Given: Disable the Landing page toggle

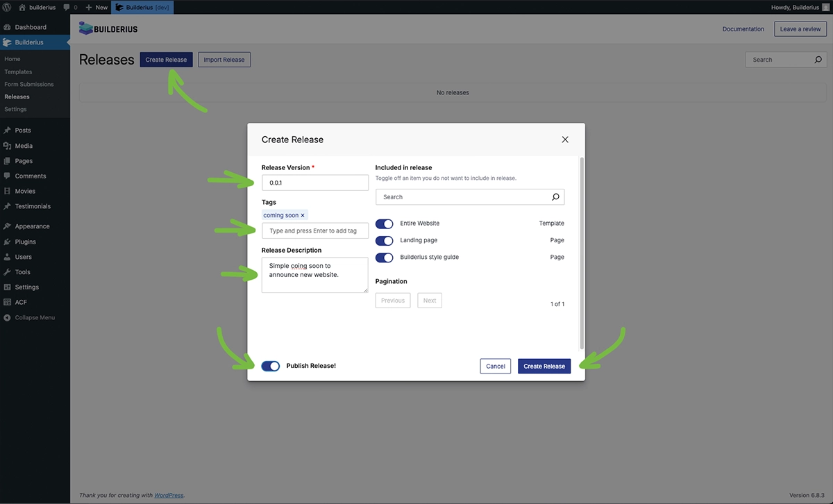Looking at the screenshot, I should tap(384, 240).
